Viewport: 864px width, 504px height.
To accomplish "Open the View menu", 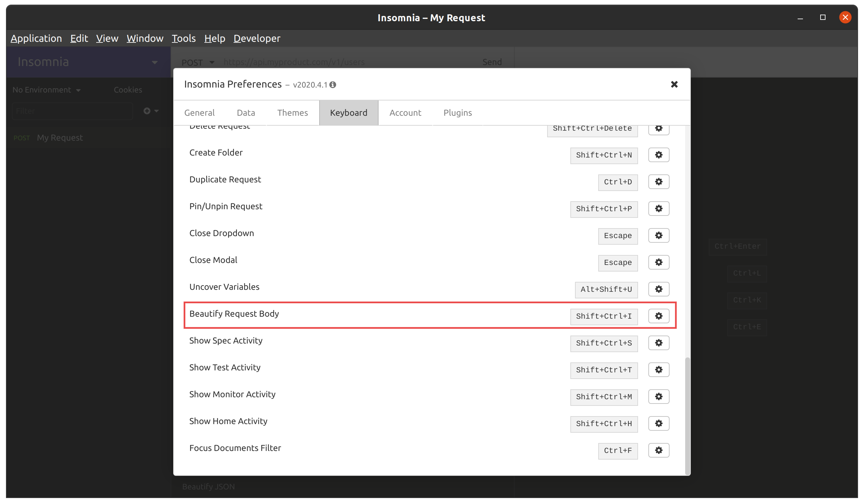I will pos(107,38).
